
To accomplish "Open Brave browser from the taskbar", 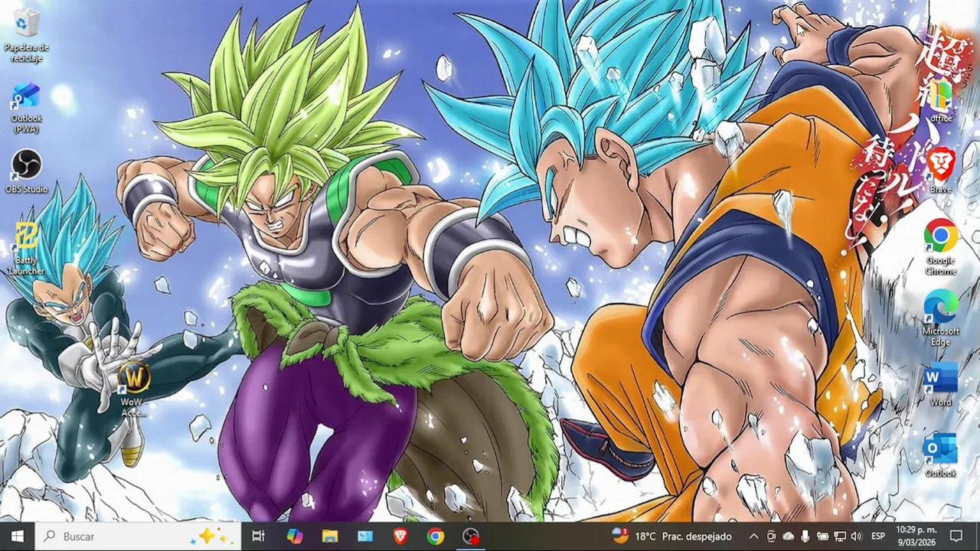I will [x=400, y=536].
